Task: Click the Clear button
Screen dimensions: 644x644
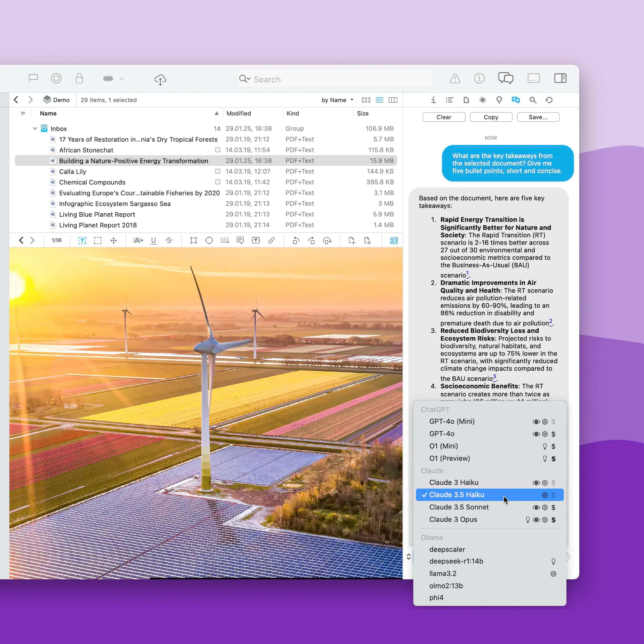Action: pyautogui.click(x=444, y=117)
